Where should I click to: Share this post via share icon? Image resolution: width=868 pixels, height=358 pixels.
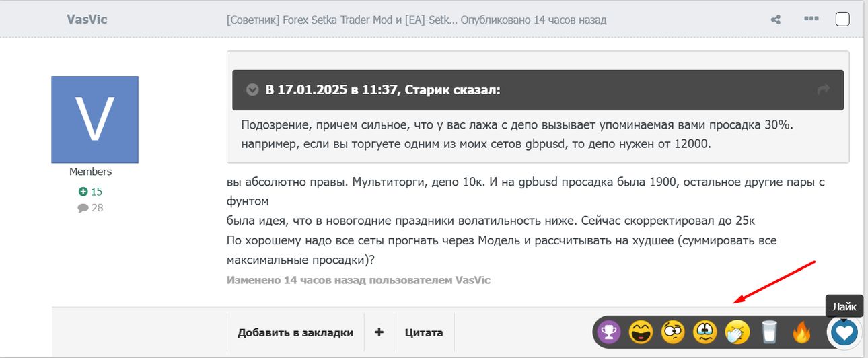(x=775, y=20)
